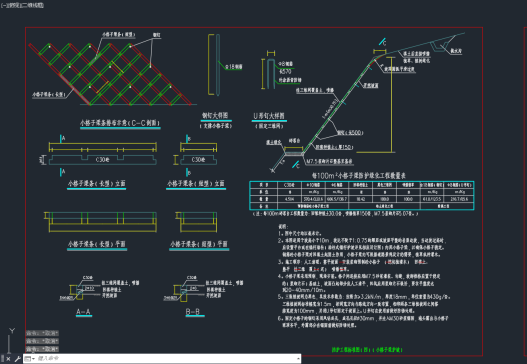Select the 说明 notes heading
This screenshot has height=364, width=527.
283,227
